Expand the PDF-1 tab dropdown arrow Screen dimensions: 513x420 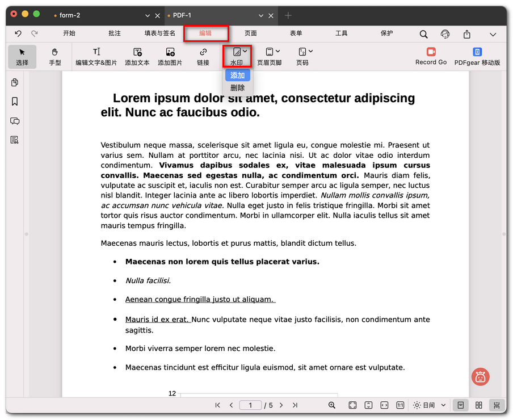tap(261, 15)
